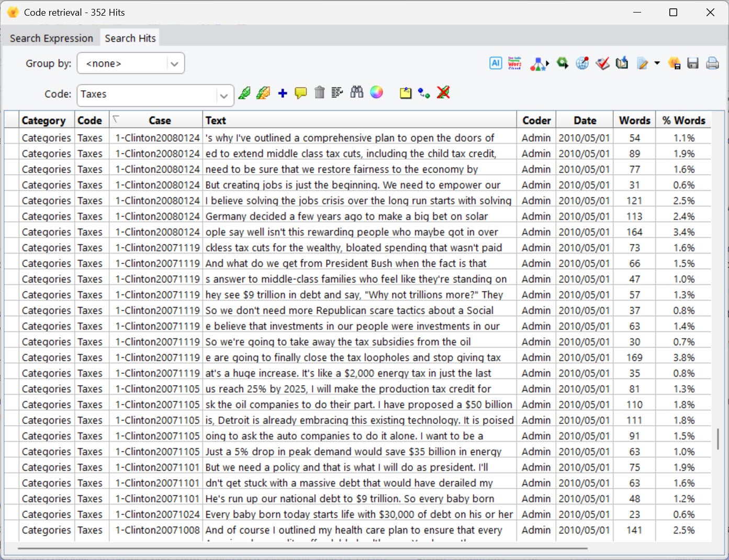Select hit "So we're going to take away the tax subsidies"

click(x=359, y=341)
